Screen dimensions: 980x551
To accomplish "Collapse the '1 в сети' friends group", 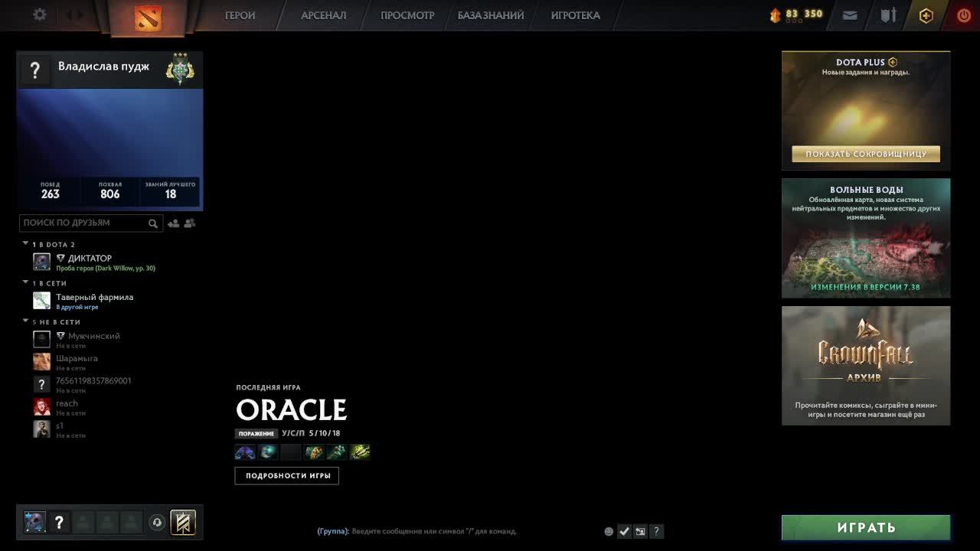I will pyautogui.click(x=25, y=282).
